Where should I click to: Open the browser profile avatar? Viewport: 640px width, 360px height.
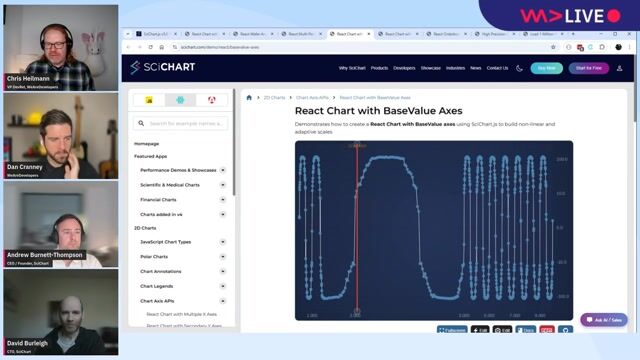tap(618, 47)
